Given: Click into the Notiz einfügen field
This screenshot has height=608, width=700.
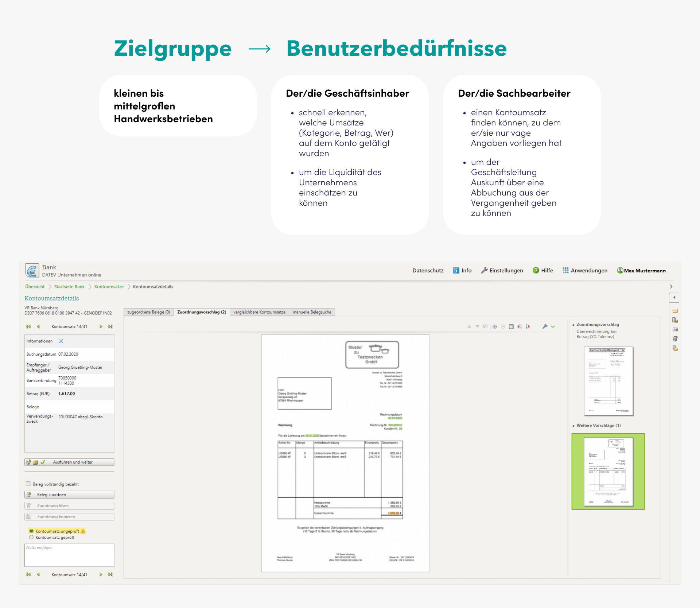Looking at the screenshot, I should tap(69, 555).
